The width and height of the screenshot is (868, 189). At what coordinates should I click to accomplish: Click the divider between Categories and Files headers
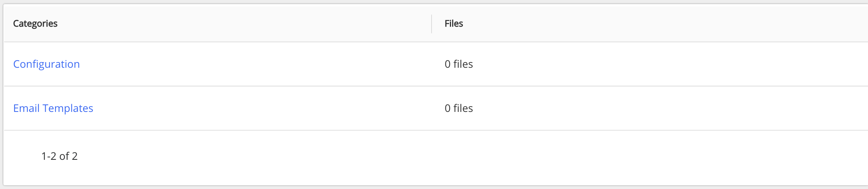pyautogui.click(x=432, y=24)
